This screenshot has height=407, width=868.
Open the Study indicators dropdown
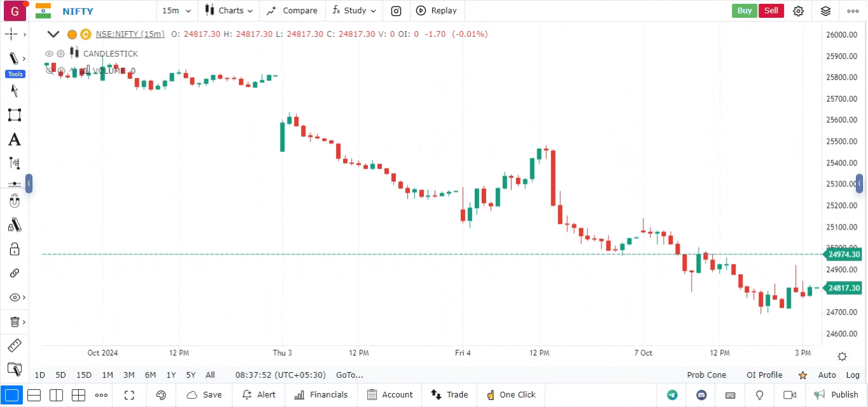click(354, 11)
